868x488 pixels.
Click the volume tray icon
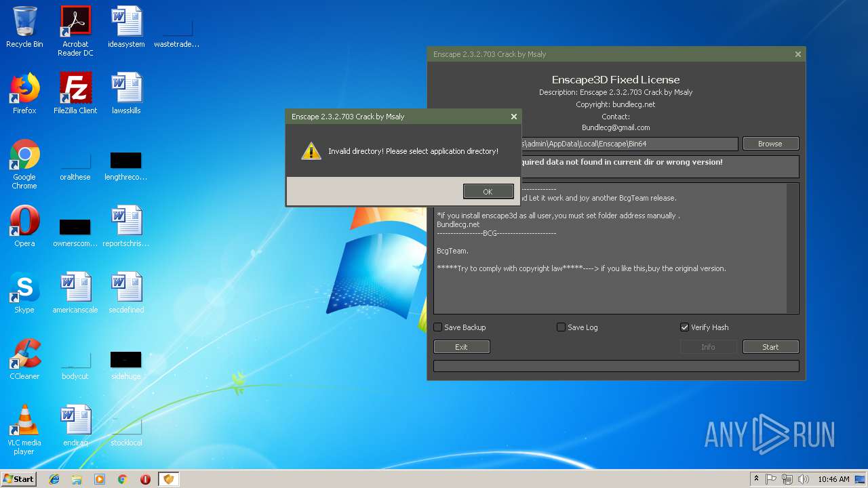coord(804,479)
